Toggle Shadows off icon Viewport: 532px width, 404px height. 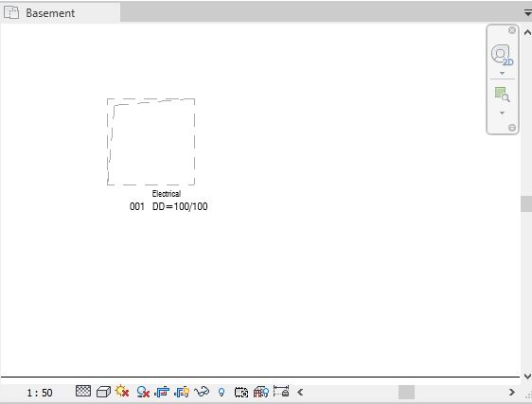(x=143, y=392)
